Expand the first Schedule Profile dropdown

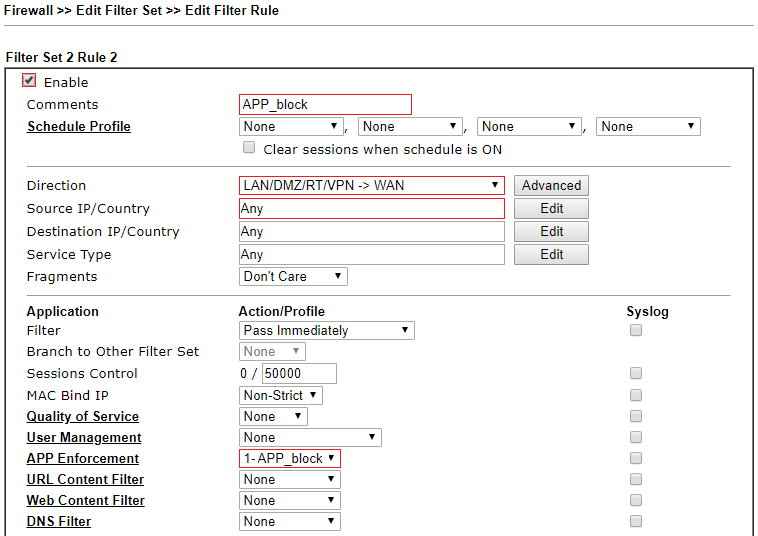[x=291, y=127]
